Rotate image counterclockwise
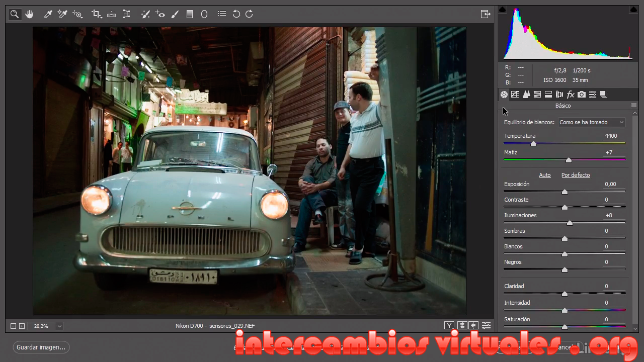 [236, 14]
